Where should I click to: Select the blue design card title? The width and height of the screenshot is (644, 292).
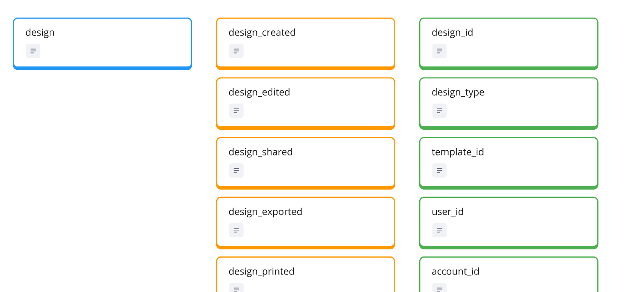(x=40, y=33)
